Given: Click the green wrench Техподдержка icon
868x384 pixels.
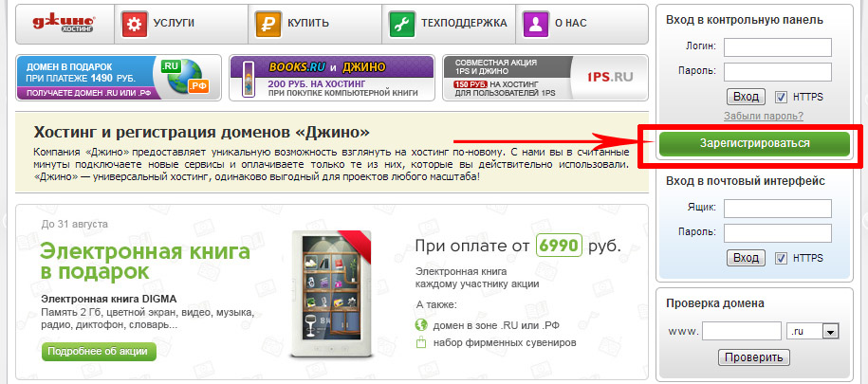Looking at the screenshot, I should [402, 24].
